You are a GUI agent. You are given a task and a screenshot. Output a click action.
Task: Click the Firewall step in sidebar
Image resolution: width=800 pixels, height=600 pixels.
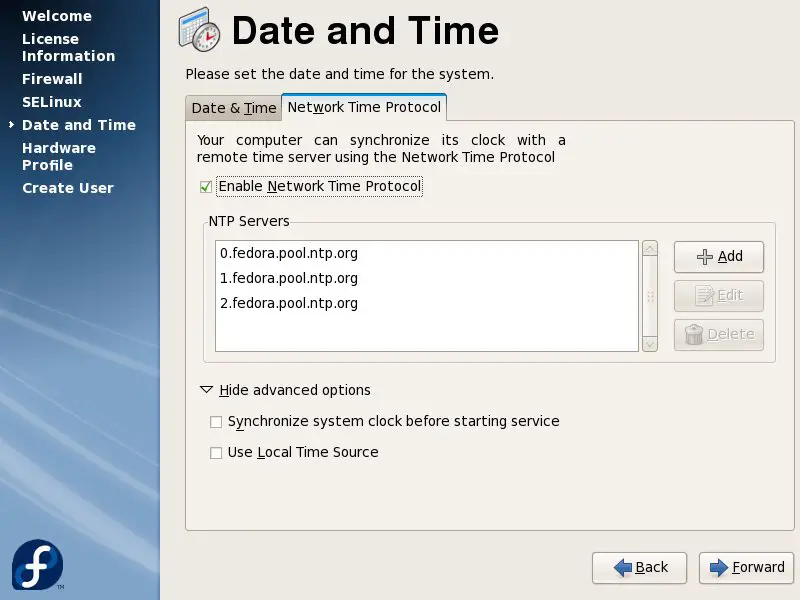click(52, 79)
